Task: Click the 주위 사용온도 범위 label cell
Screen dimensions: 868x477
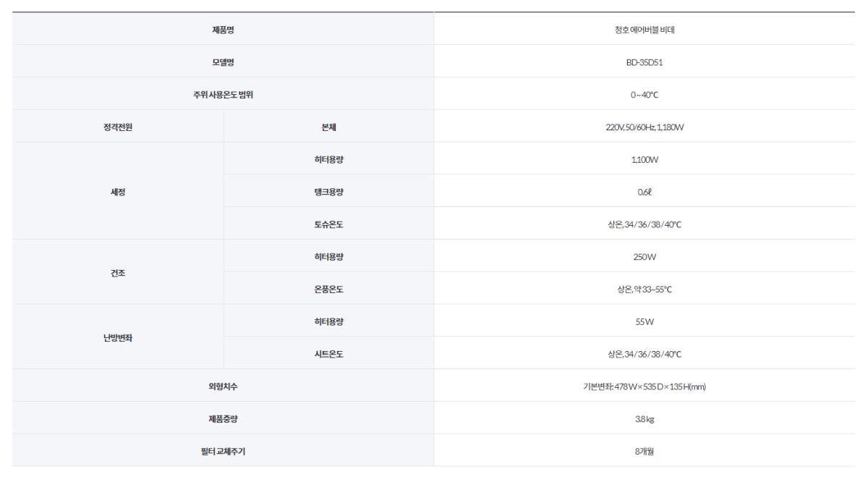Action: pos(223,94)
